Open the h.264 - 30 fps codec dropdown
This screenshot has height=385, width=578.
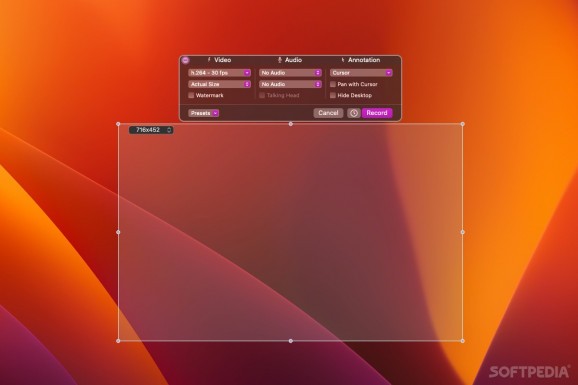pyautogui.click(x=219, y=73)
